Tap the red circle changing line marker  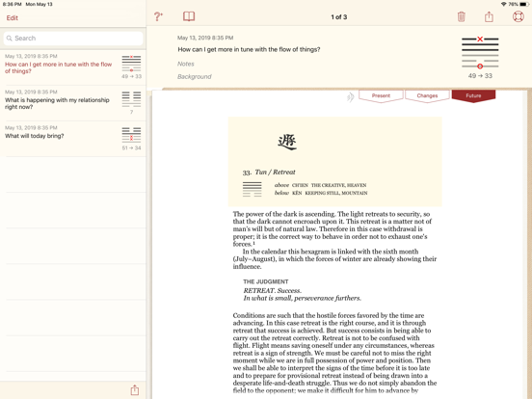click(x=480, y=66)
